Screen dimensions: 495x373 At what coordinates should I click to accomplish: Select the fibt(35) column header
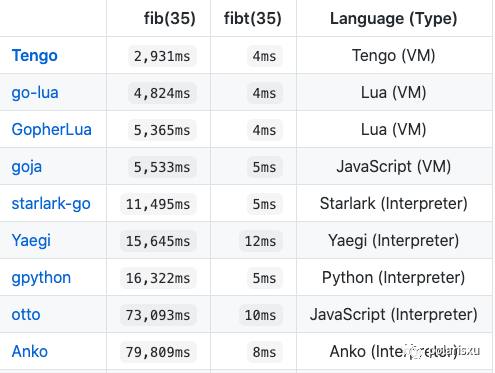(x=253, y=18)
